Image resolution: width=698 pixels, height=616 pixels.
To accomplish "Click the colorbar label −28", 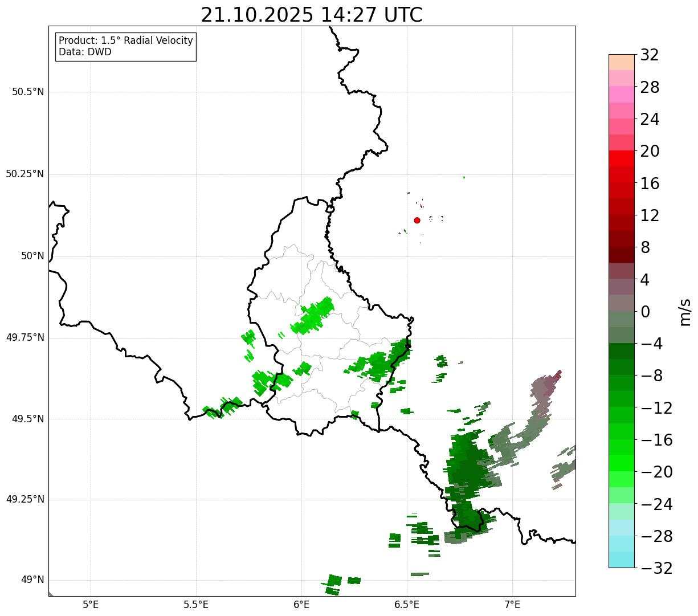I will click(656, 536).
